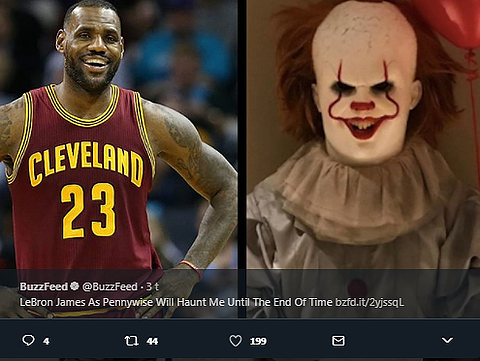
Task: Click the retweet count 44
Action: (152, 341)
